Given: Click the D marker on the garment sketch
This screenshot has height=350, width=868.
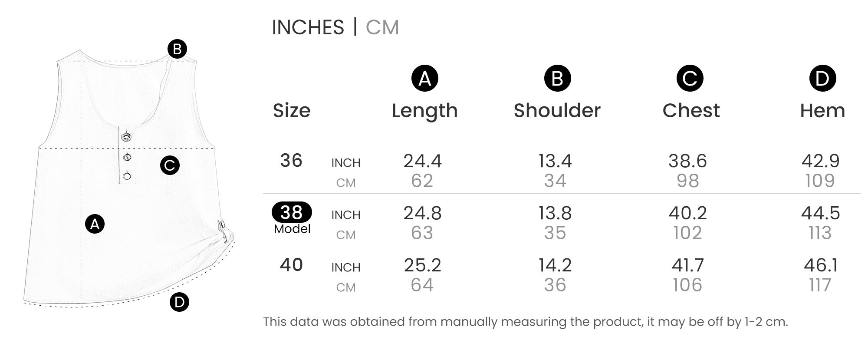Looking at the screenshot, I should pyautogui.click(x=179, y=302).
